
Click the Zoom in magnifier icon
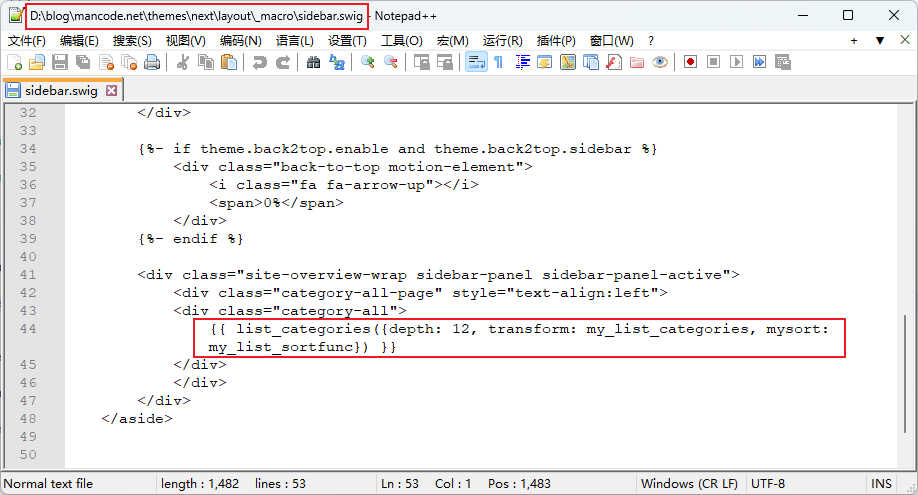pyautogui.click(x=368, y=62)
